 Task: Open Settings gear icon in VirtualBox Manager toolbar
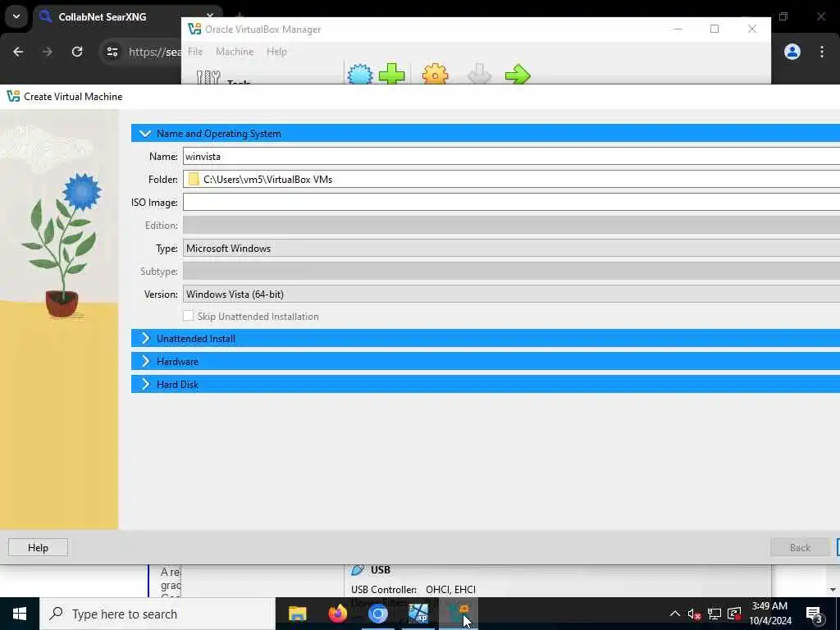(x=435, y=75)
